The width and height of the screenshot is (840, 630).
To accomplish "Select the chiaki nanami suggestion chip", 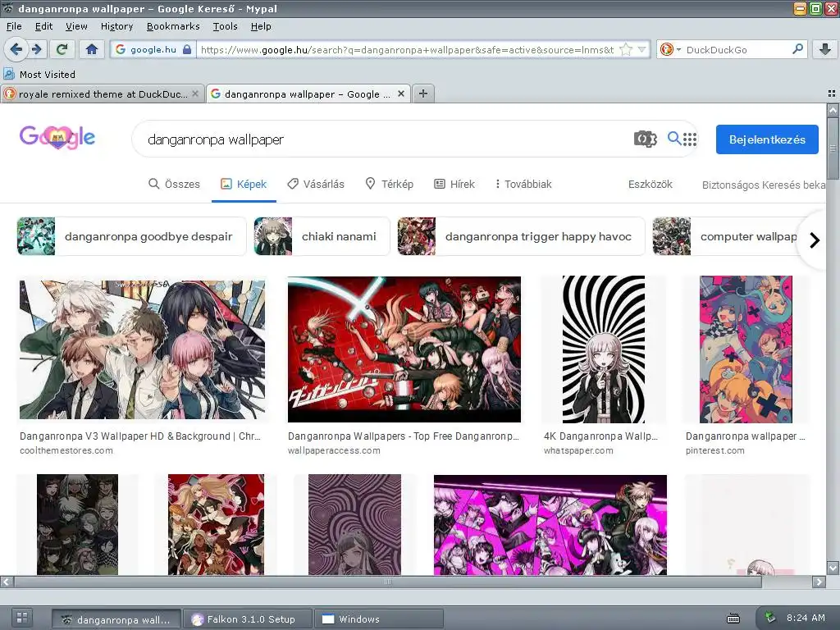I will 322,236.
